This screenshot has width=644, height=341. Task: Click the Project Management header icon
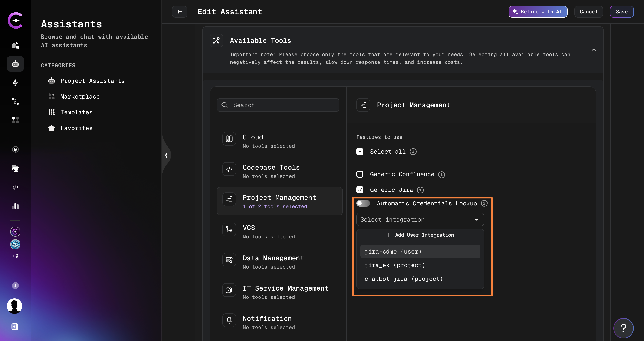point(363,105)
